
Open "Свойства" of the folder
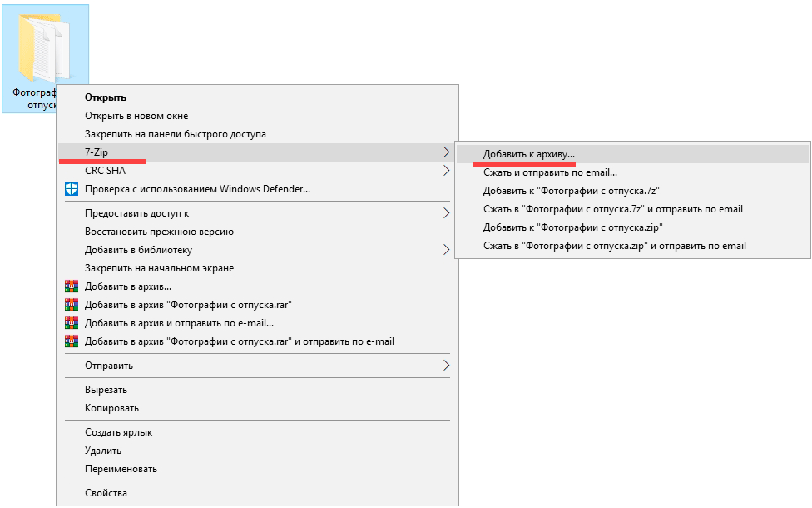pyautogui.click(x=106, y=493)
